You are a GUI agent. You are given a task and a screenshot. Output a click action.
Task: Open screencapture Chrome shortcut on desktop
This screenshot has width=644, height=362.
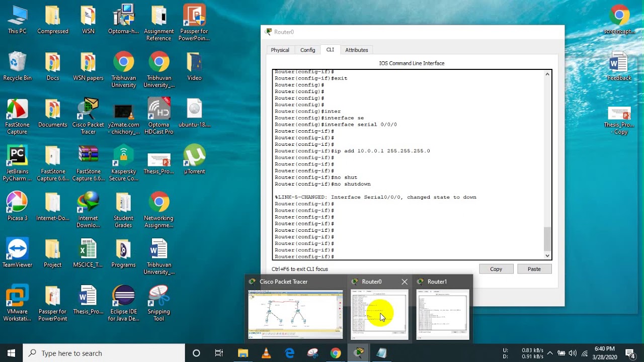[619, 20]
